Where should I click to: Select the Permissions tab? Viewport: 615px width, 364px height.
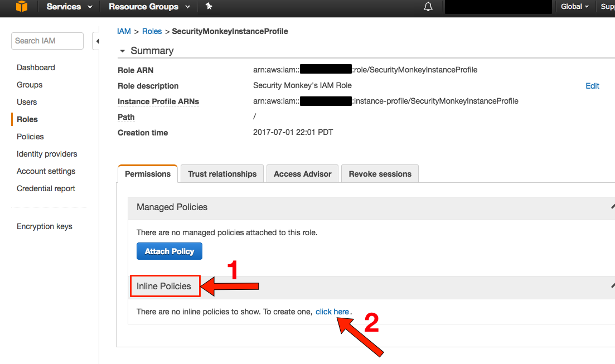pos(147,174)
